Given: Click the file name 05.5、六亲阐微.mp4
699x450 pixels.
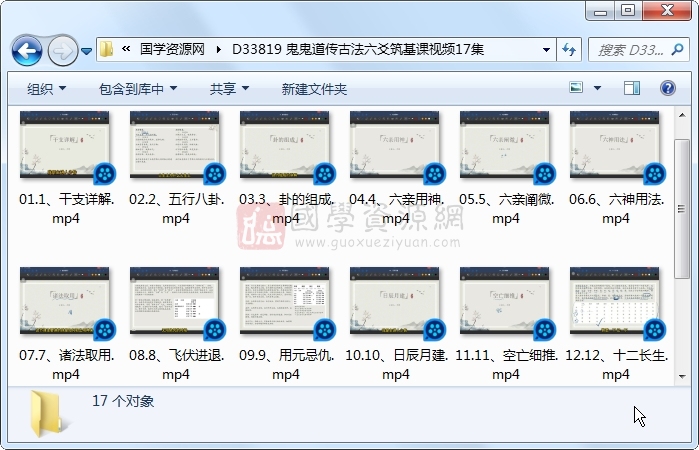Looking at the screenshot, I should [506, 209].
